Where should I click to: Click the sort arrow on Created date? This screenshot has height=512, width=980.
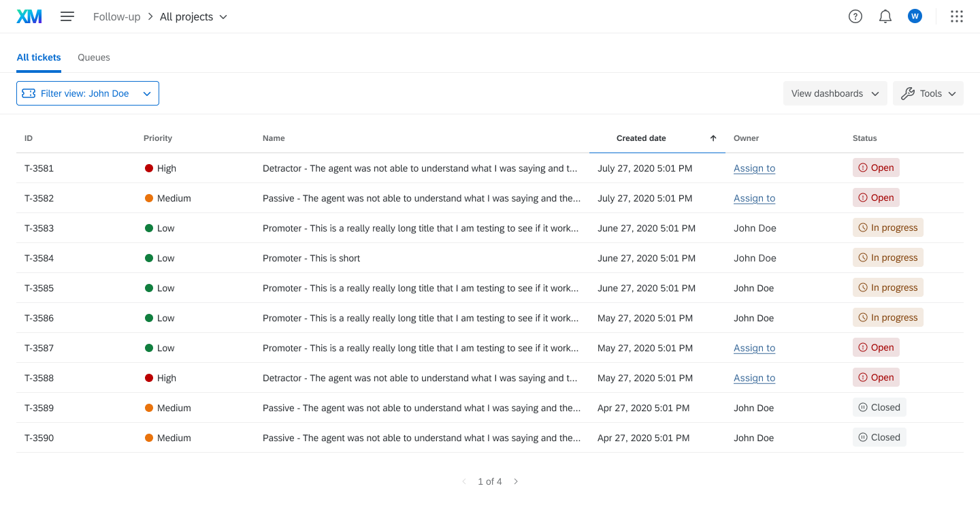tap(713, 138)
